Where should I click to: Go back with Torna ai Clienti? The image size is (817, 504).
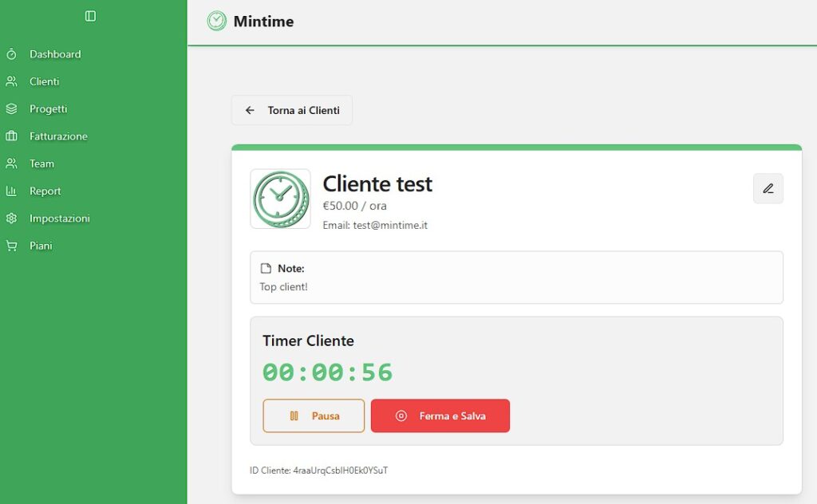pyautogui.click(x=292, y=110)
